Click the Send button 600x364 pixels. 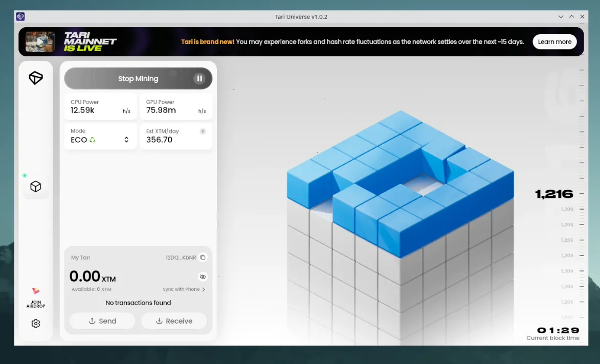(x=102, y=321)
